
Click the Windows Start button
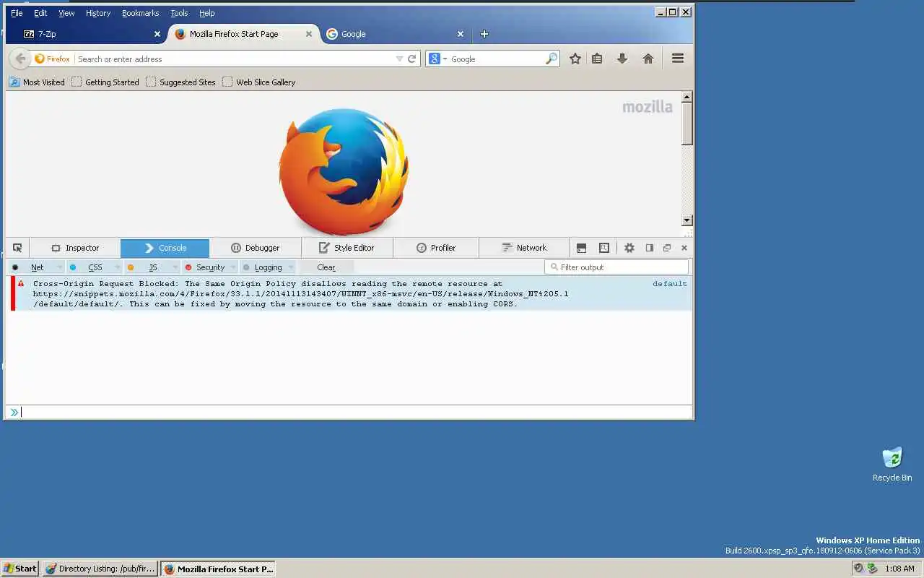coord(19,569)
